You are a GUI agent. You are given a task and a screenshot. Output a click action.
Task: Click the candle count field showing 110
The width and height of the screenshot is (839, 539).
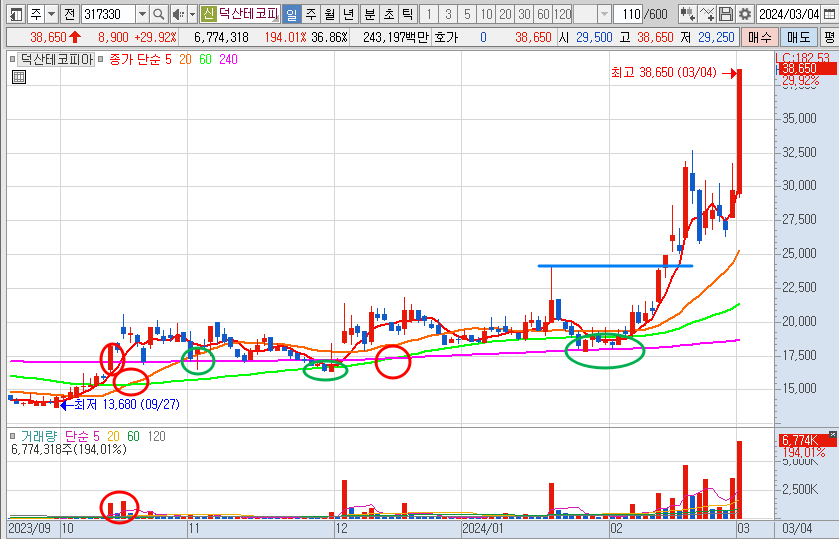(x=628, y=14)
